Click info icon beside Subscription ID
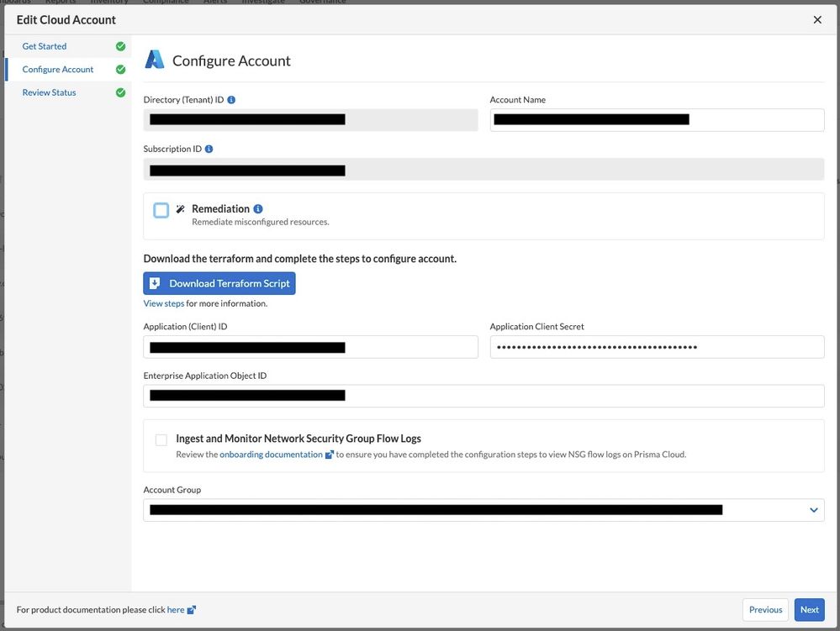 (x=209, y=149)
